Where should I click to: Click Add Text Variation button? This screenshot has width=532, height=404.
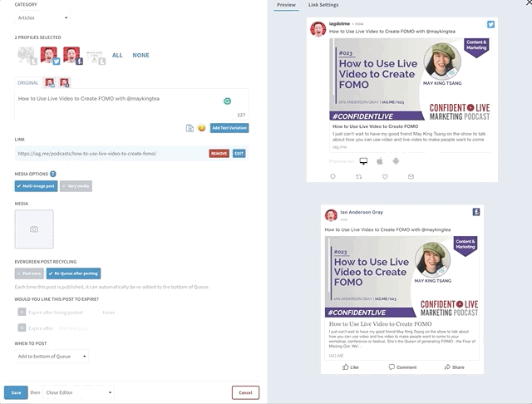(229, 128)
